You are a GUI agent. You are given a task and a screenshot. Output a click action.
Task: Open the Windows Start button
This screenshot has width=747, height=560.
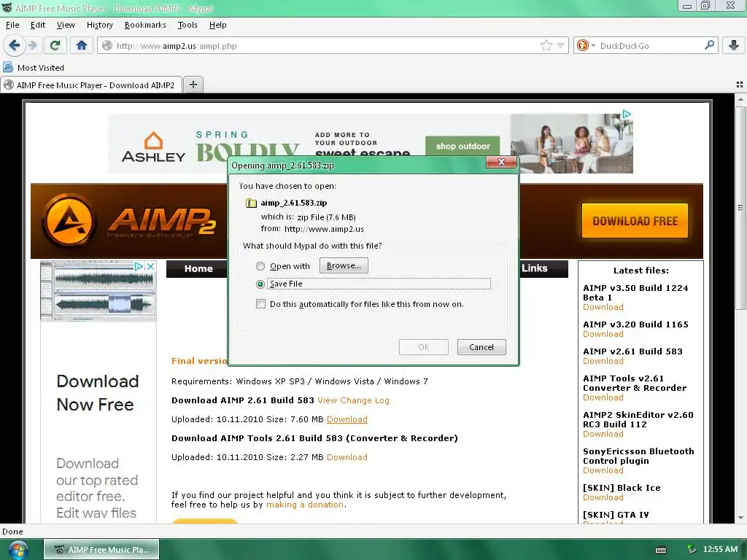[x=18, y=550]
